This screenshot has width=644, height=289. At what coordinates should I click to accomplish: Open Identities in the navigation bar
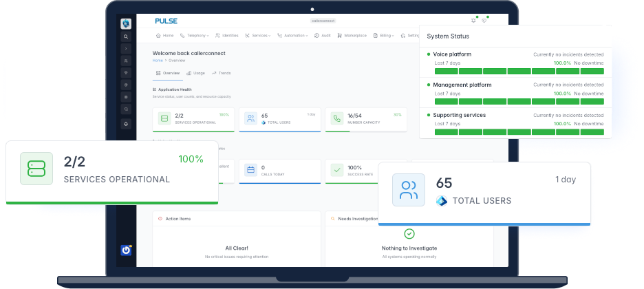click(227, 36)
